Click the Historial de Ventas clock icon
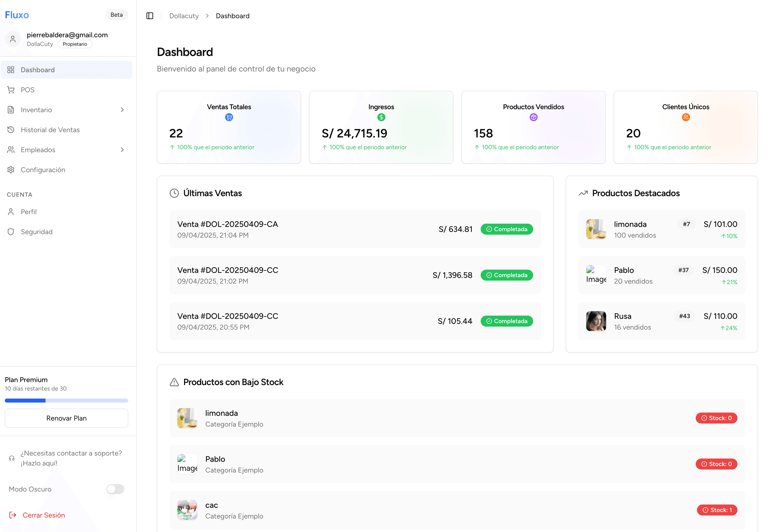Viewport: 778px width, 532px height. pos(11,130)
